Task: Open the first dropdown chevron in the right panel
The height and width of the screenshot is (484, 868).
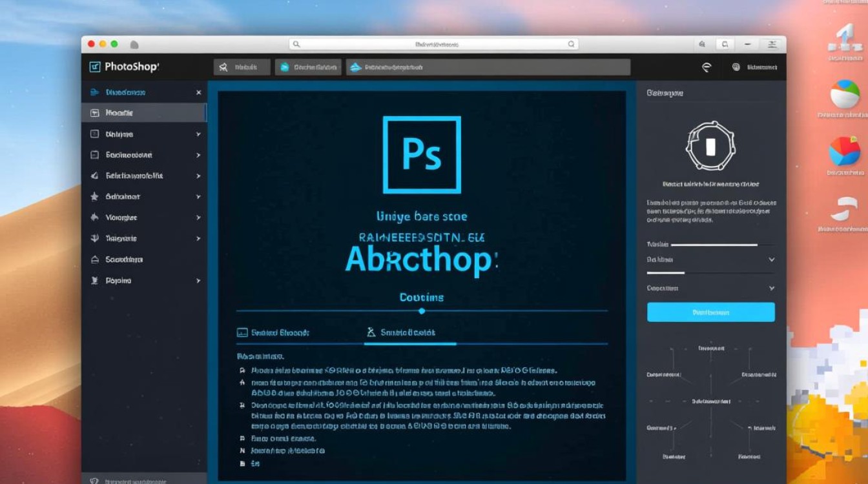Action: click(x=771, y=259)
